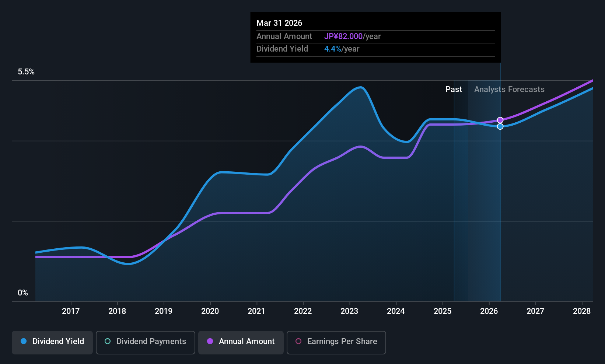
Task: Select the blue Dividend Yield data point marker
Action: click(x=500, y=126)
